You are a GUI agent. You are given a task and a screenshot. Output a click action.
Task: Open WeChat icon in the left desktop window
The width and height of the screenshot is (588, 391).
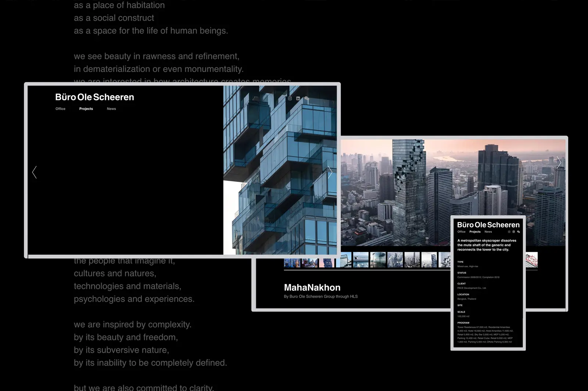306,98
